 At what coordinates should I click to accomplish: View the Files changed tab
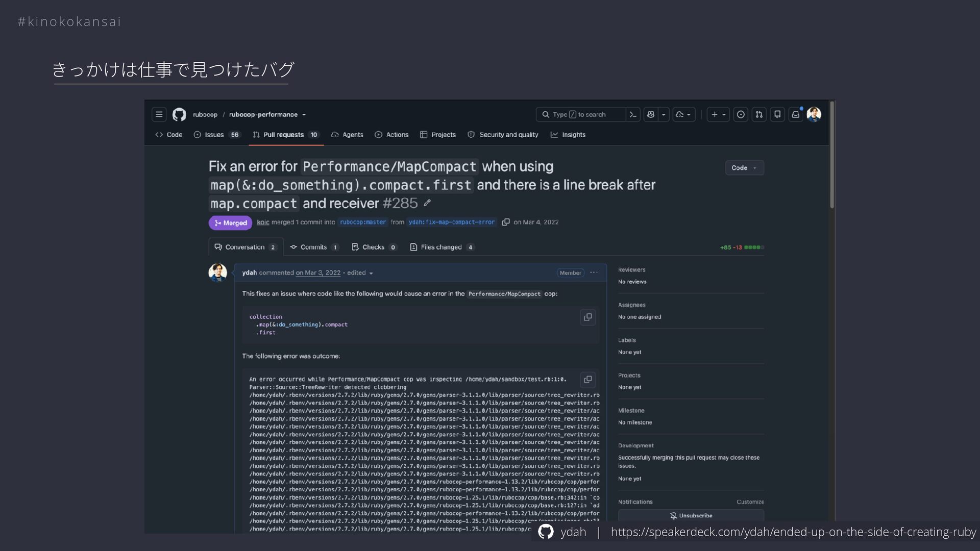(442, 247)
